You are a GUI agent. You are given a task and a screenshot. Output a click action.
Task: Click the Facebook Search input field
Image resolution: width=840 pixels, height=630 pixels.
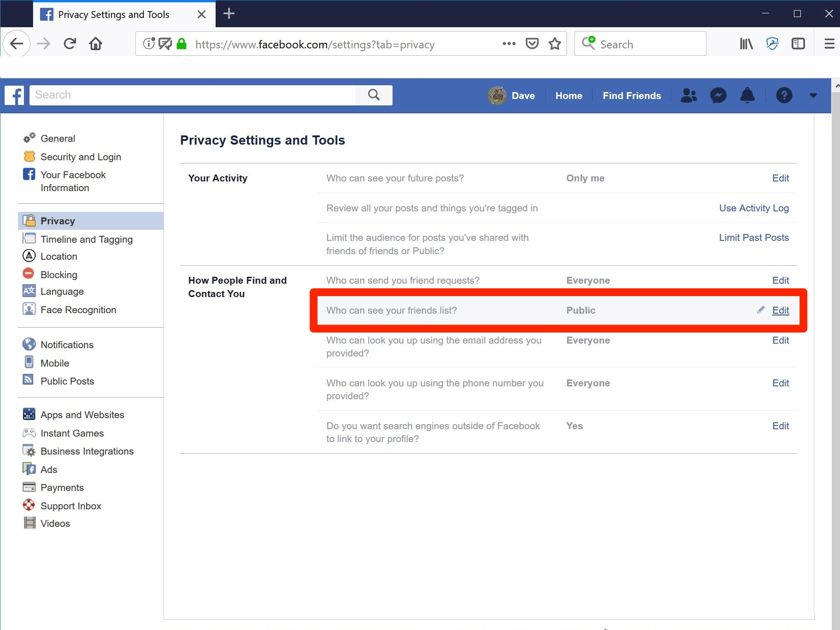tap(193, 95)
